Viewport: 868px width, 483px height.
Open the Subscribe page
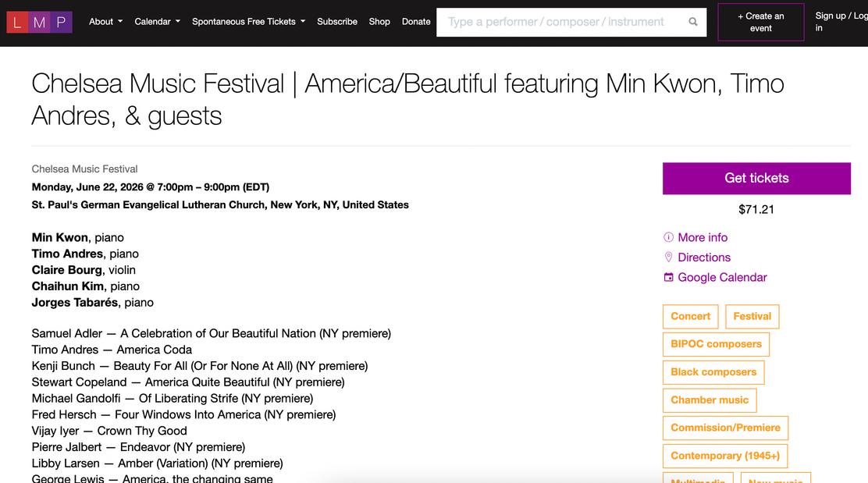(337, 22)
